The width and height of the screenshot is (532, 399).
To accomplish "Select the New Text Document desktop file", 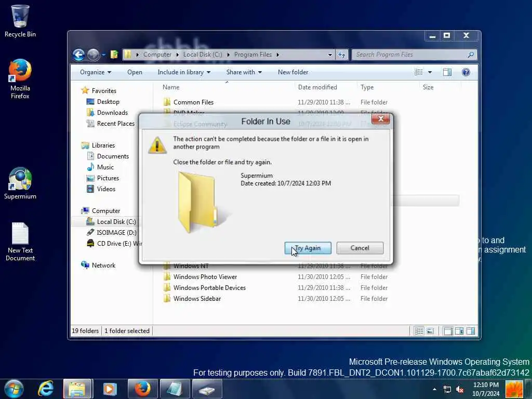I will pyautogui.click(x=20, y=242).
